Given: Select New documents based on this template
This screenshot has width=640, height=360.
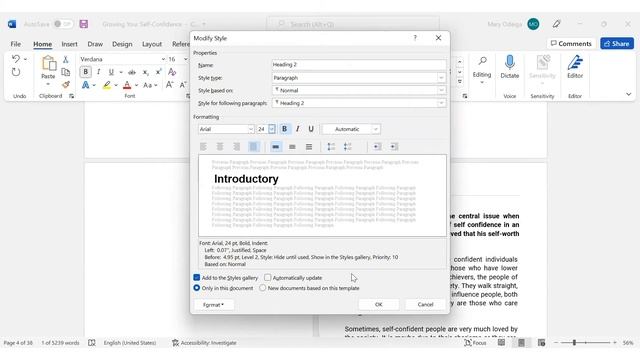Looking at the screenshot, I should [263, 288].
